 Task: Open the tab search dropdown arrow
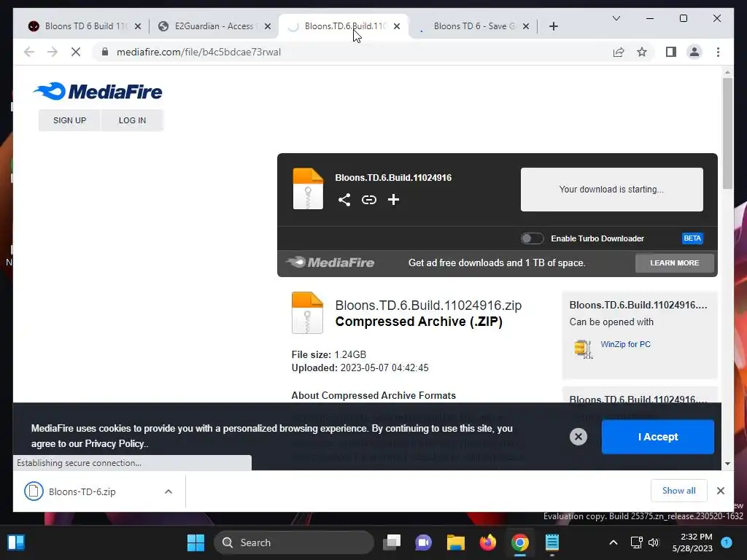[x=616, y=18]
